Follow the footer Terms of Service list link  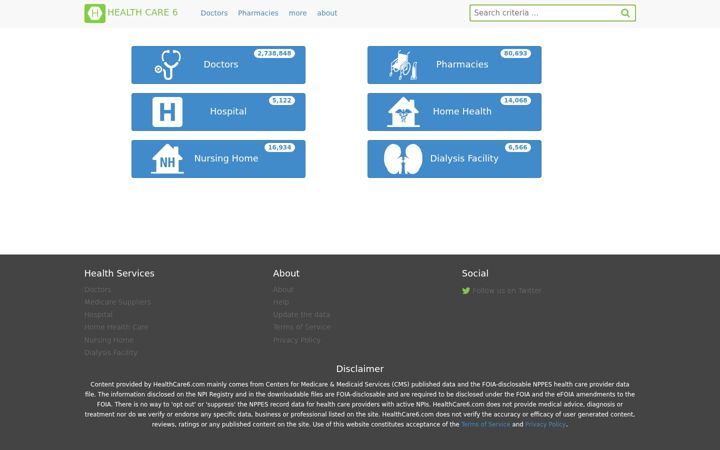302,327
